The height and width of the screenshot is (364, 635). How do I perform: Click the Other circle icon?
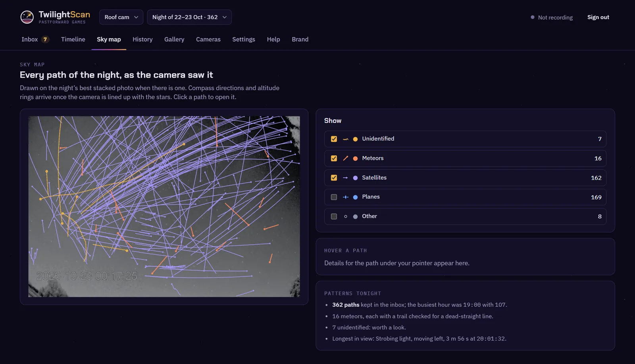346,216
